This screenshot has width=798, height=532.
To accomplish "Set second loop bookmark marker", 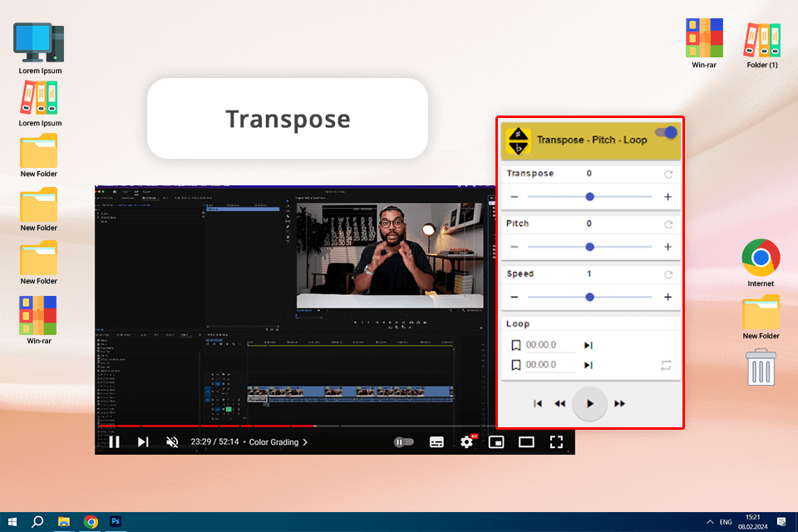I will [515, 366].
